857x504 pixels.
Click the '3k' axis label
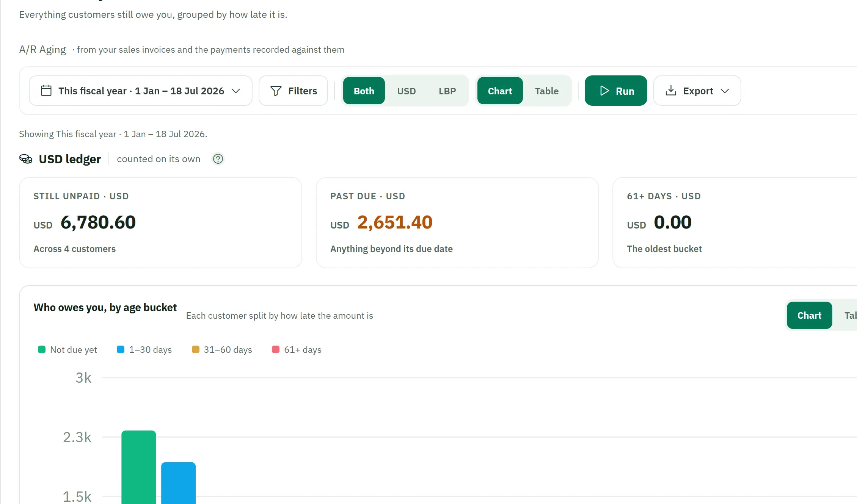[x=83, y=378]
